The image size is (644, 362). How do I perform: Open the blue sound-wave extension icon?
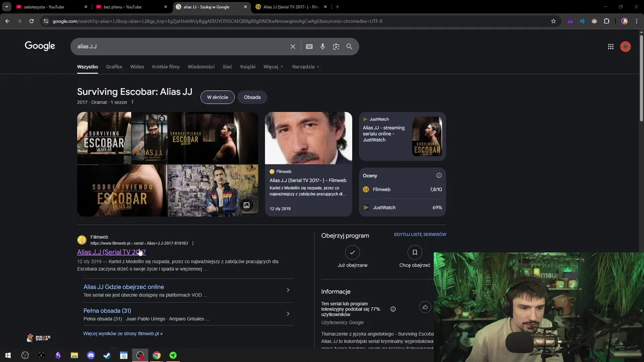[x=582, y=21]
